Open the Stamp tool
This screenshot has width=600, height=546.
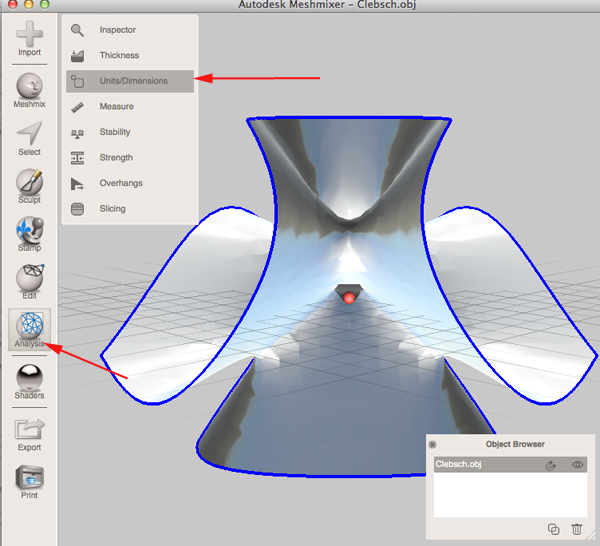[29, 234]
